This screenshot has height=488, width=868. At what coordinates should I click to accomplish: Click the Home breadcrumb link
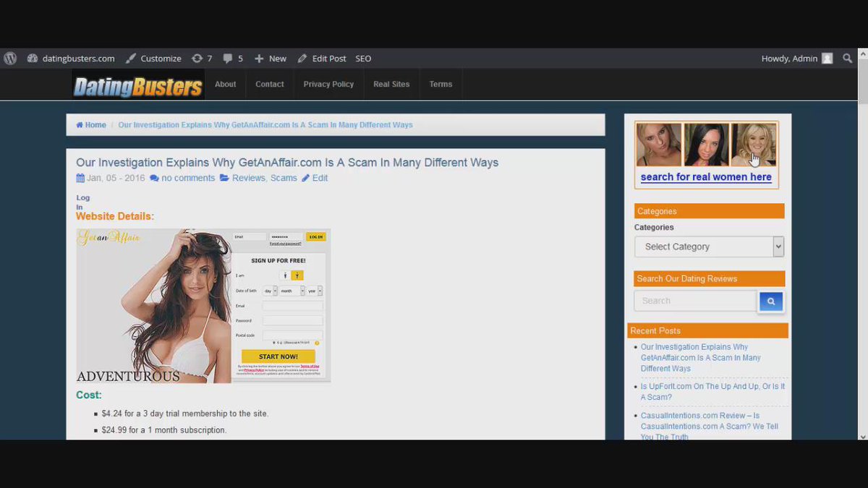[x=91, y=125]
